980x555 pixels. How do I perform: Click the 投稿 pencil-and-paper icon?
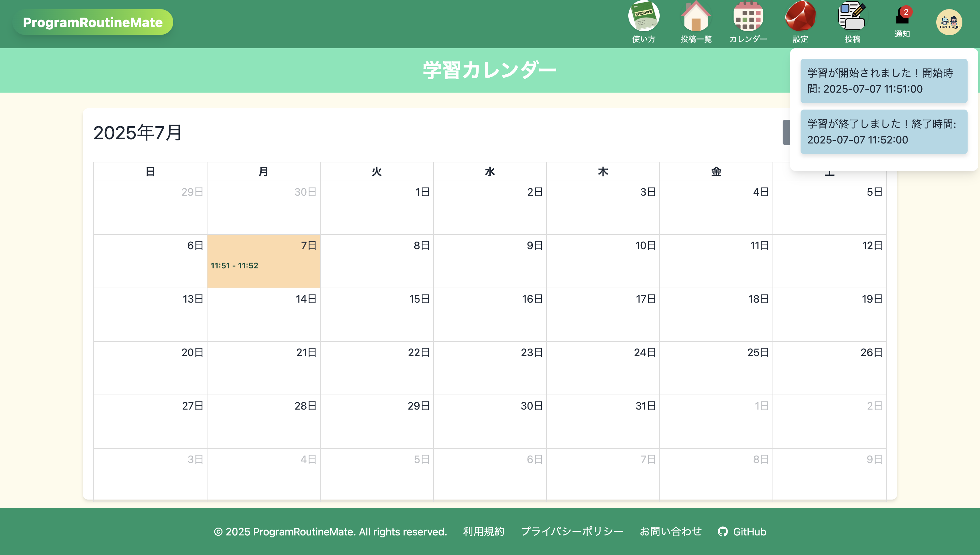coord(852,16)
